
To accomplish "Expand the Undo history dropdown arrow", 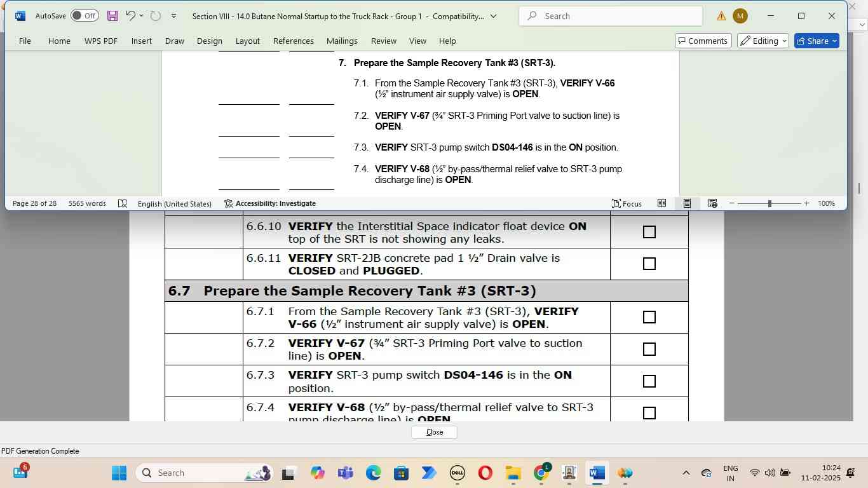I will tap(141, 16).
